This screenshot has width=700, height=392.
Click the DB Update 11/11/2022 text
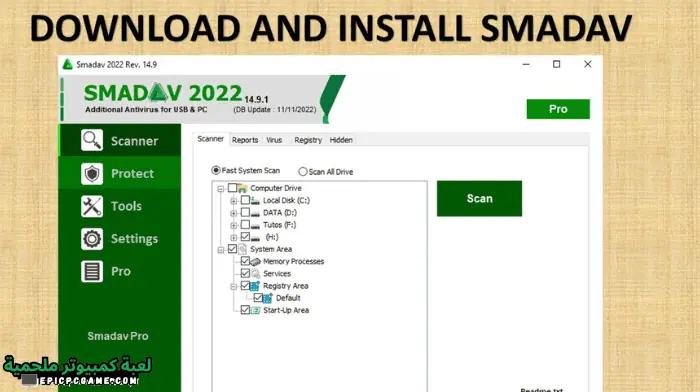[x=275, y=109]
